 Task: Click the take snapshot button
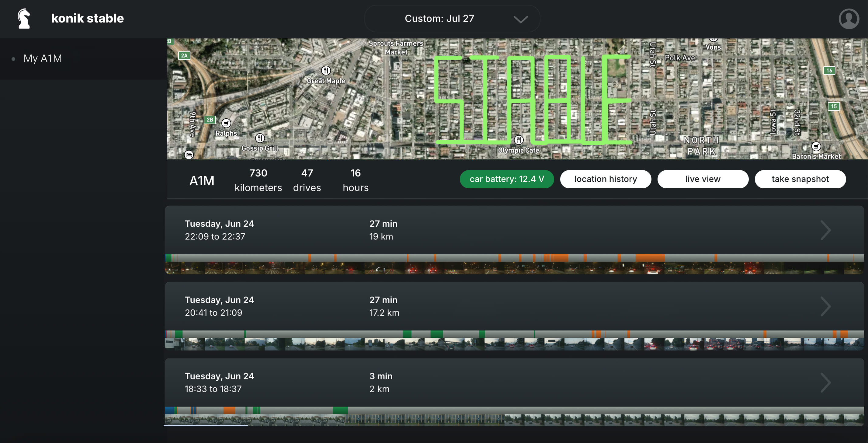pyautogui.click(x=800, y=179)
